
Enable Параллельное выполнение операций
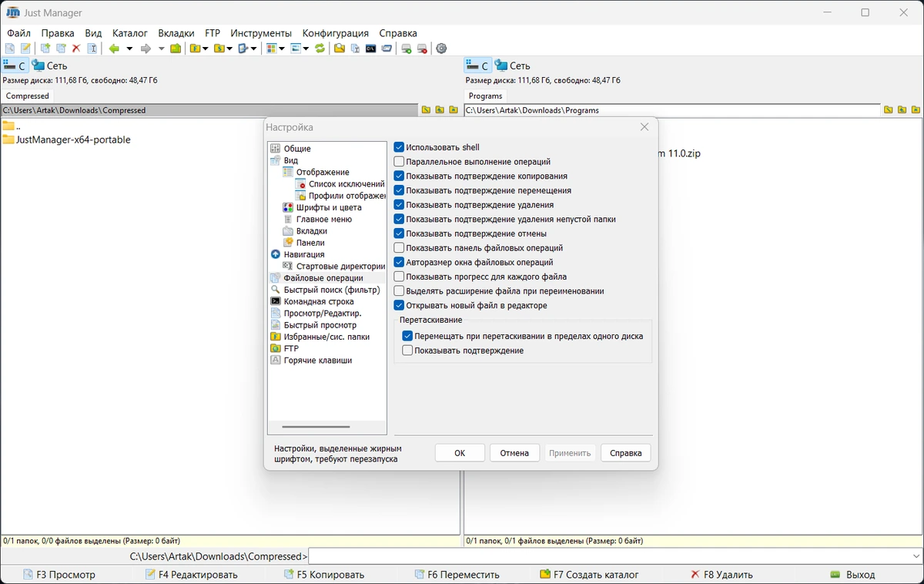(399, 162)
